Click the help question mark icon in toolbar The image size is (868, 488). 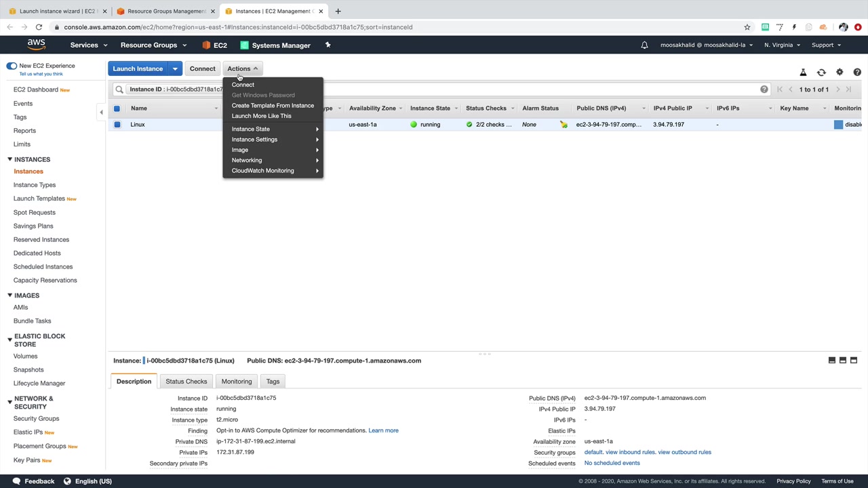(x=857, y=72)
